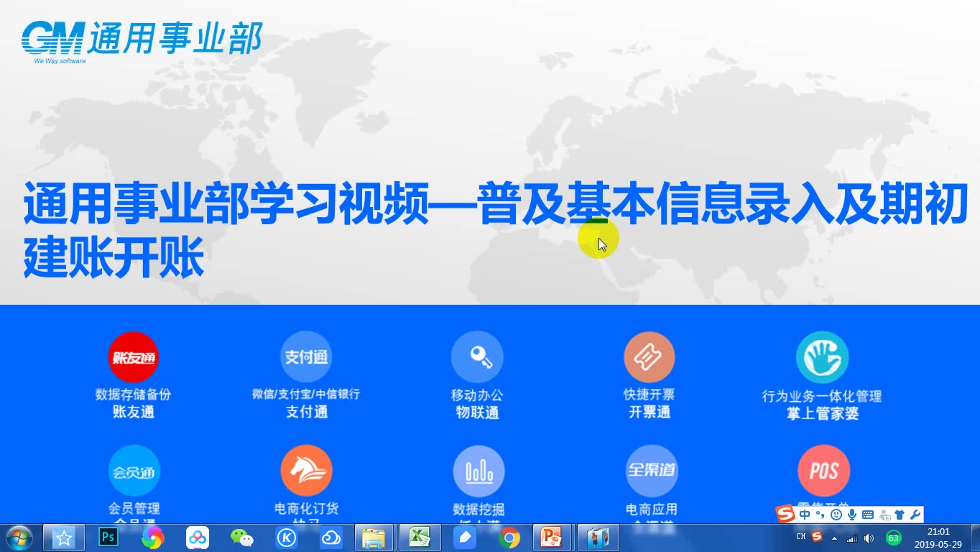This screenshot has width=980, height=552.
Task: Open the volume speaker tray icon
Action: coord(869,538)
